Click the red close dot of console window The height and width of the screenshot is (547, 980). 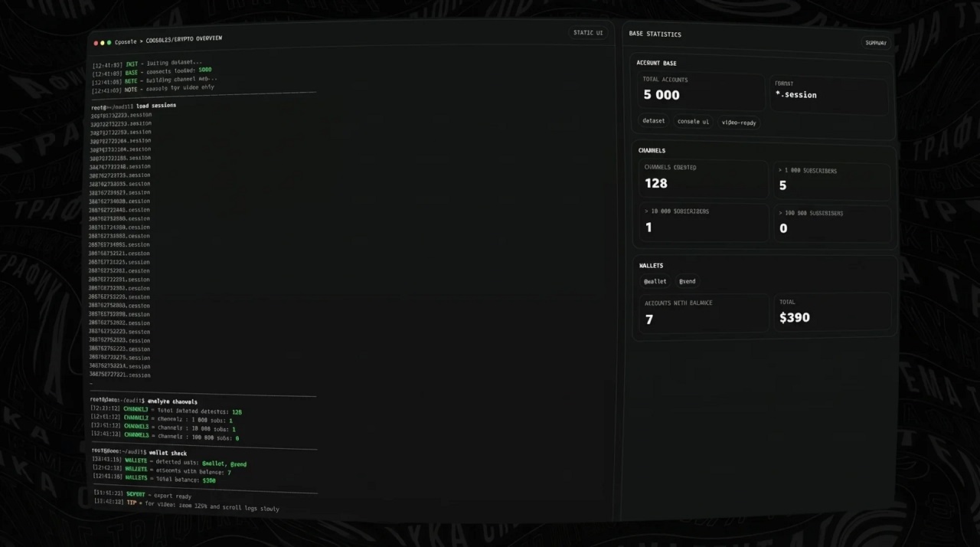click(x=96, y=43)
